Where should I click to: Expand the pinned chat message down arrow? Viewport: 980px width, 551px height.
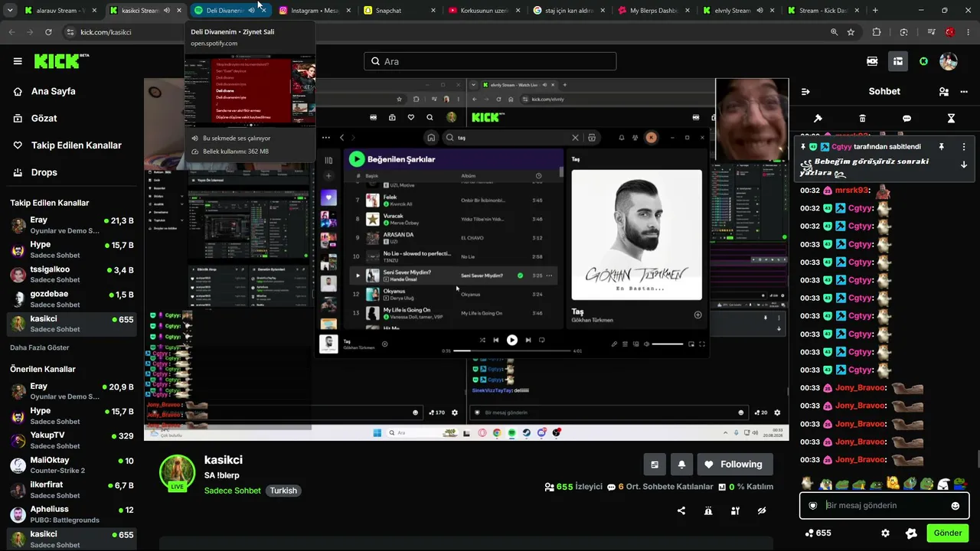(964, 165)
